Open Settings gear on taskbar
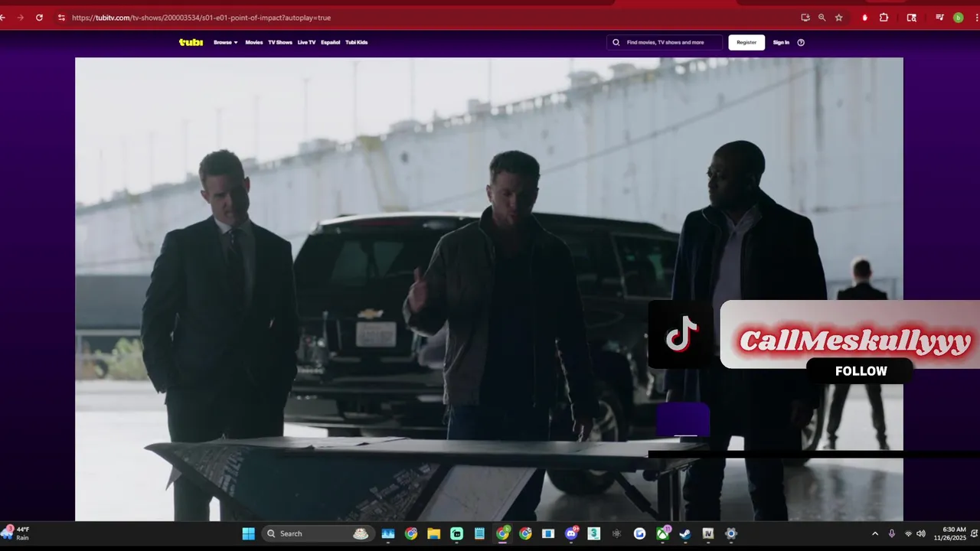The height and width of the screenshot is (551, 980). (731, 533)
